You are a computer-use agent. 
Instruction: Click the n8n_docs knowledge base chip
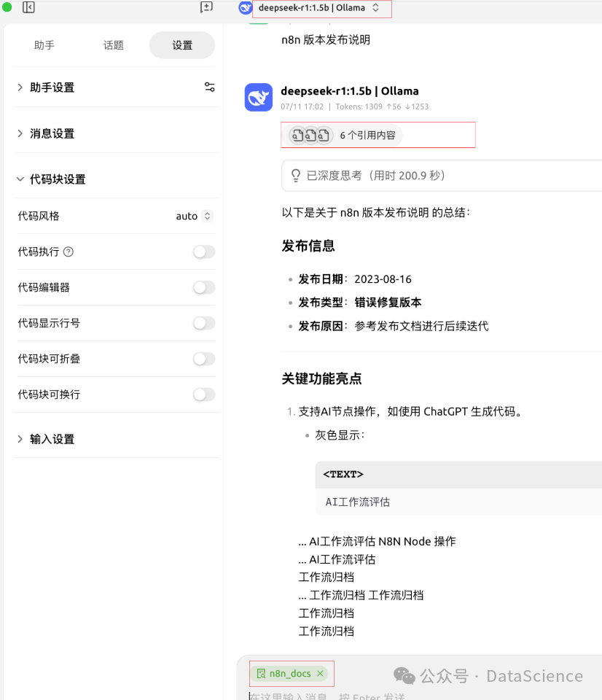[289, 673]
